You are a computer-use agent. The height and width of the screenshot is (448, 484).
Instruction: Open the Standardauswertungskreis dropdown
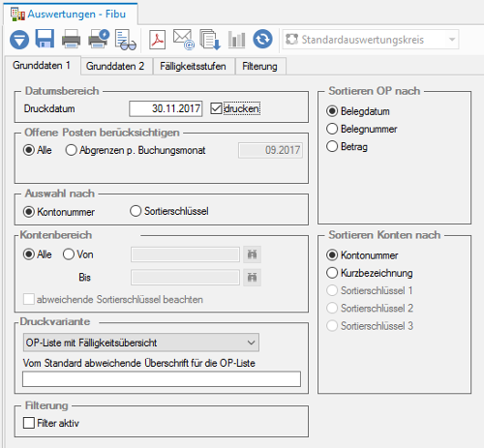(x=371, y=40)
